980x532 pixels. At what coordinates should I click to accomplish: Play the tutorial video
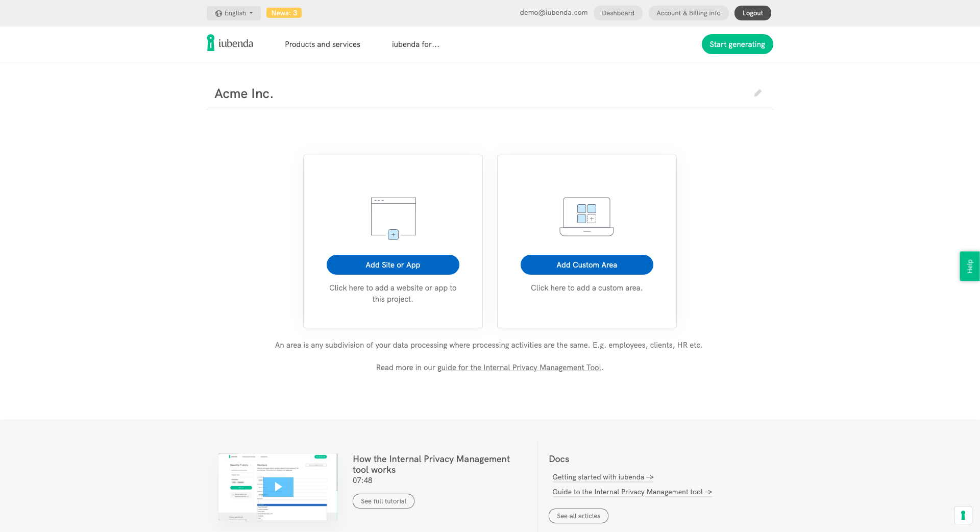(x=278, y=487)
